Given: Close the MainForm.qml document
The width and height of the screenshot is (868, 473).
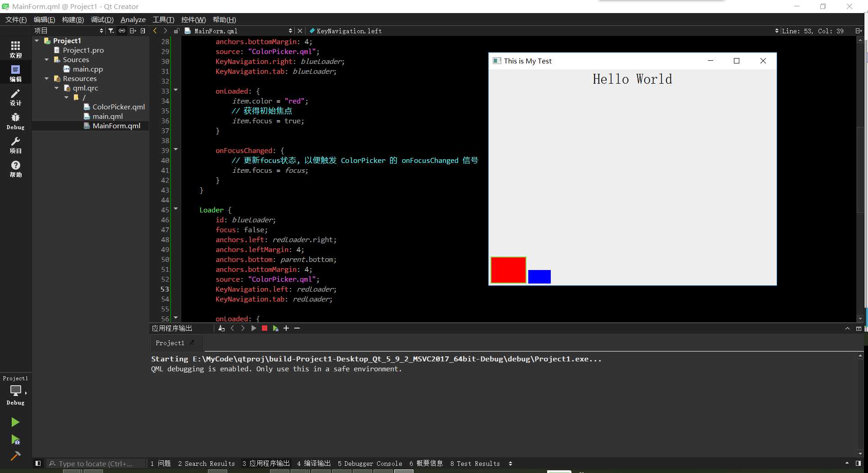Looking at the screenshot, I should [x=300, y=31].
